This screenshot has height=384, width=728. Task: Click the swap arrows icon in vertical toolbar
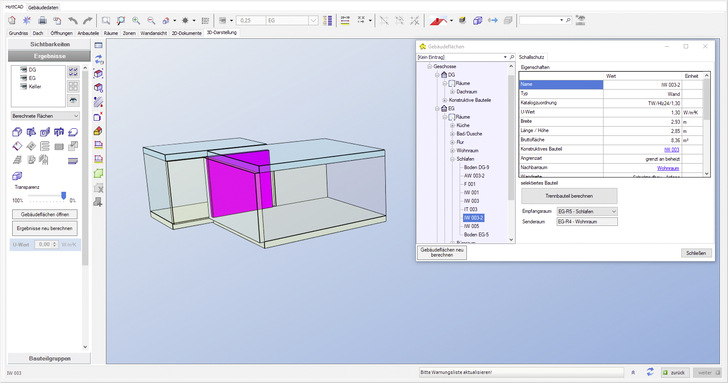coord(98,59)
